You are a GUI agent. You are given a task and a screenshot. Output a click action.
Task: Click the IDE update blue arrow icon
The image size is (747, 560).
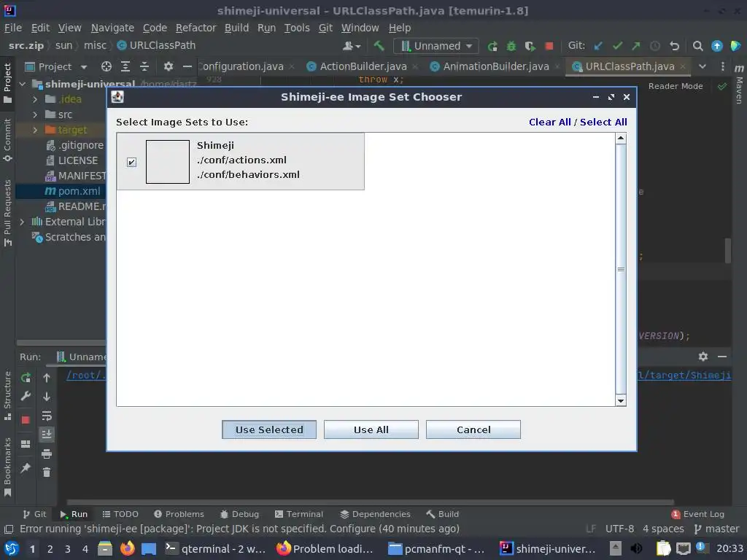point(716,46)
